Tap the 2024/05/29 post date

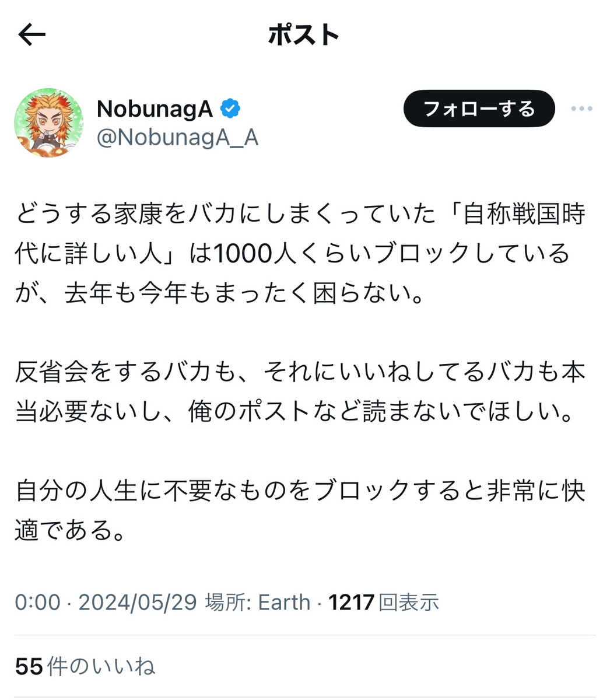coord(138,603)
